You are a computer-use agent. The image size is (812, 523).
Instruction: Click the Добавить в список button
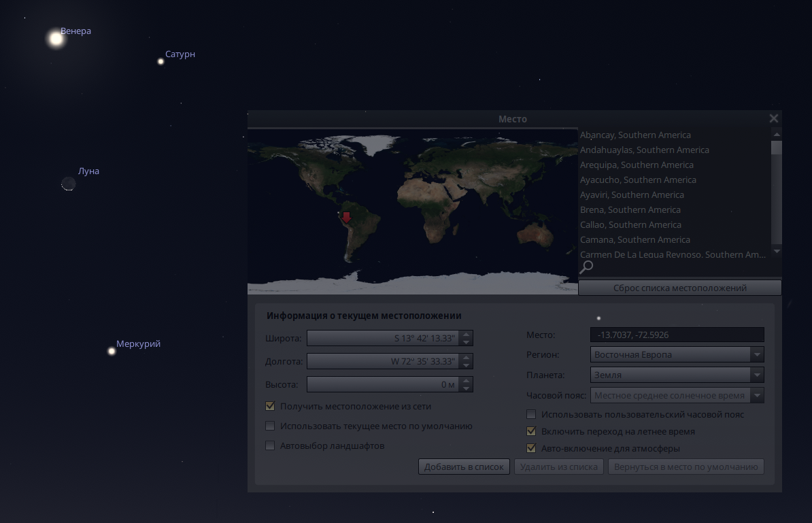click(x=464, y=467)
